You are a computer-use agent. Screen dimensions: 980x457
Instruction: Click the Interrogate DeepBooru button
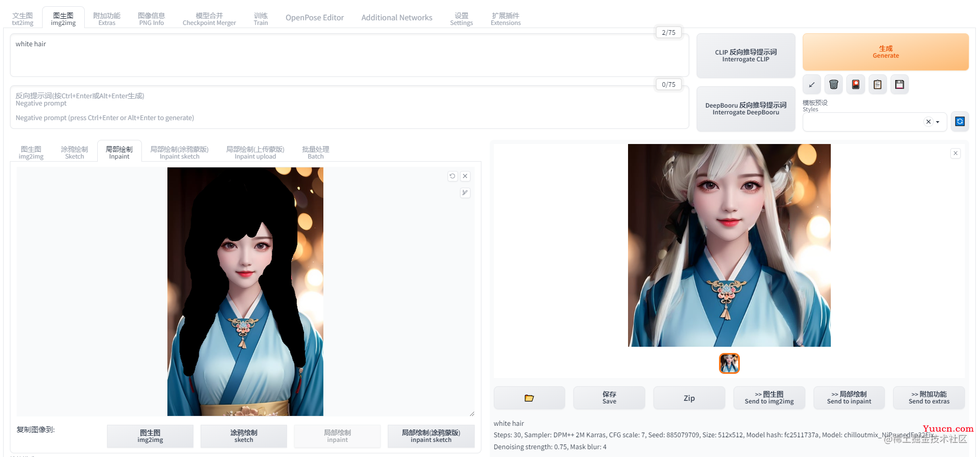point(746,109)
